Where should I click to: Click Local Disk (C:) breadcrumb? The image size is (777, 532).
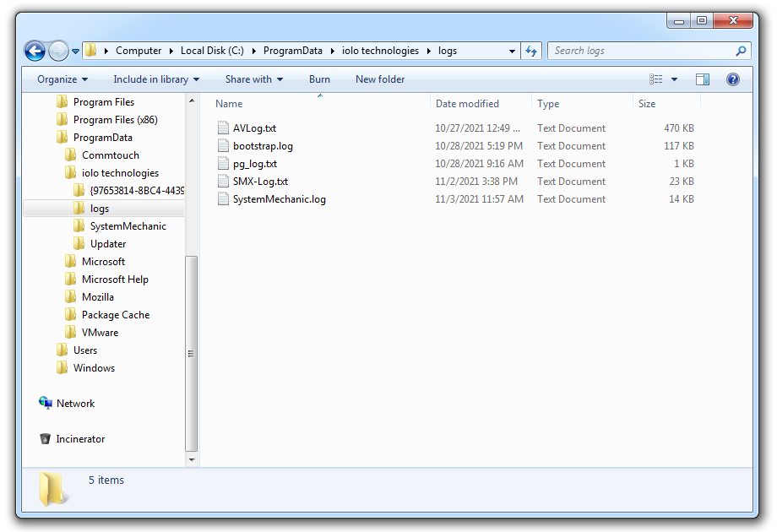pyautogui.click(x=212, y=51)
